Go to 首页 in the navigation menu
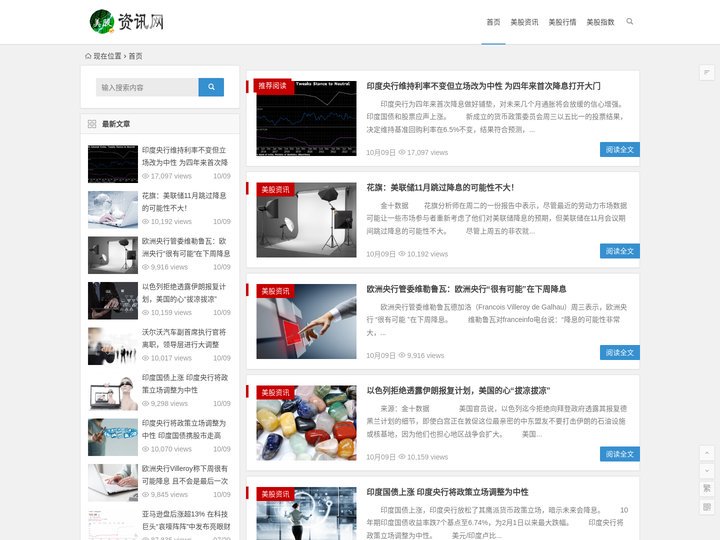The height and width of the screenshot is (540, 720). (493, 22)
